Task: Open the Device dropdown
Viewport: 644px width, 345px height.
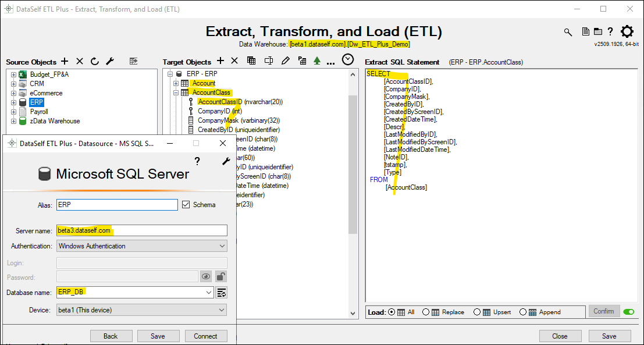Action: coord(142,310)
